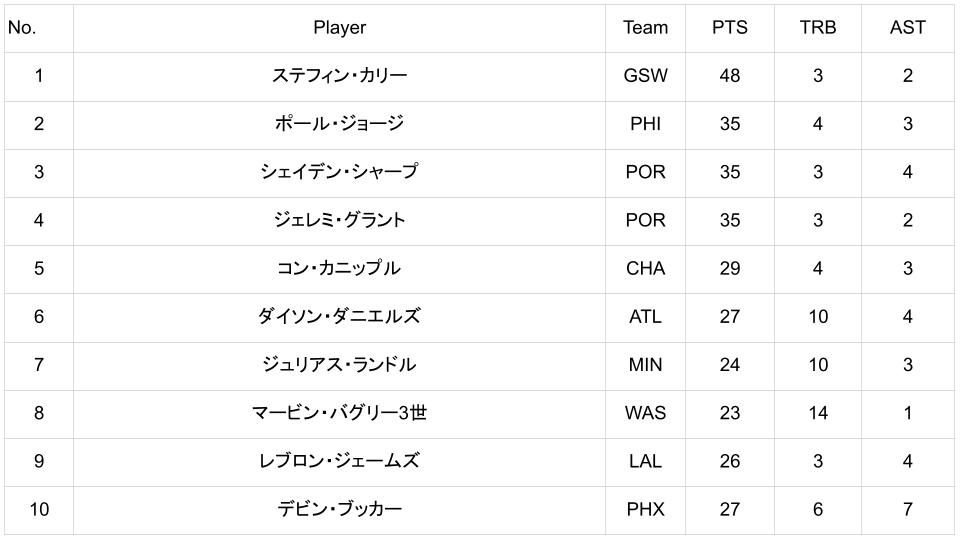Select player name ポール・ジョージ
The height and width of the screenshot is (540, 960).
(x=339, y=124)
